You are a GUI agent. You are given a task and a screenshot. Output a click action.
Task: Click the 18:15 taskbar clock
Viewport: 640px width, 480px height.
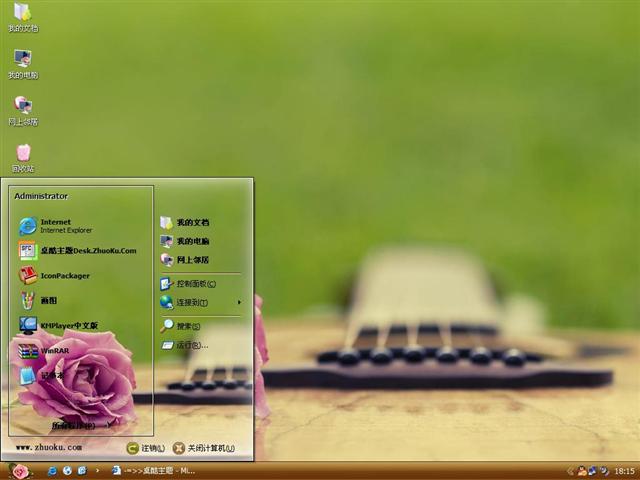pos(624,471)
